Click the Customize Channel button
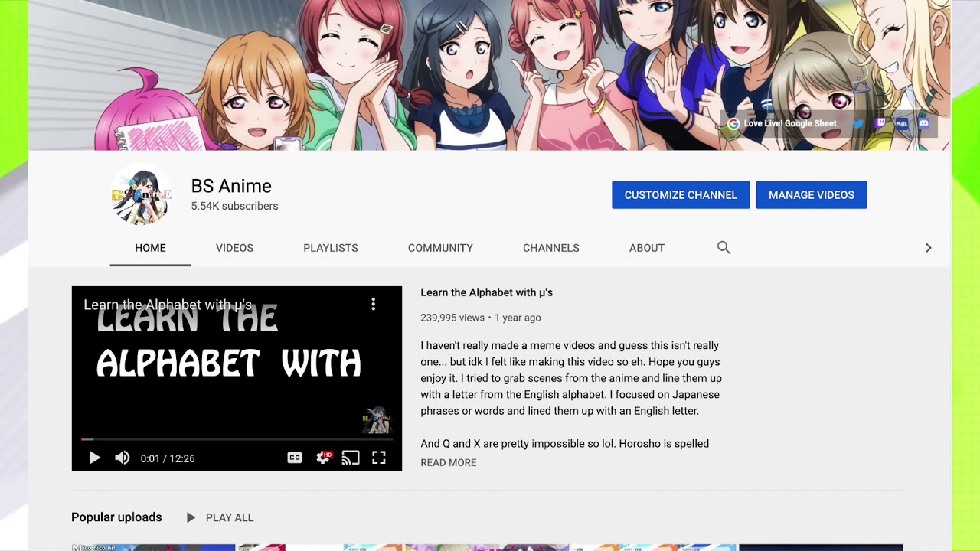Image resolution: width=980 pixels, height=551 pixels. click(x=681, y=195)
